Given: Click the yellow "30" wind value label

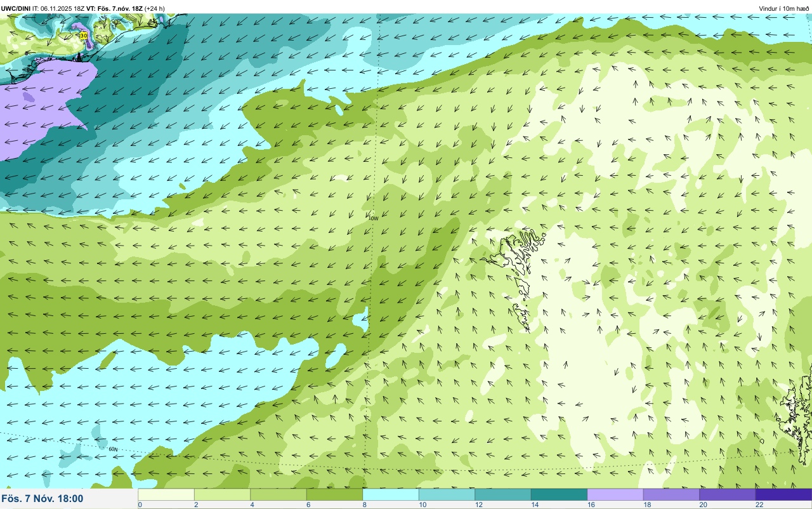Looking at the screenshot, I should point(84,36).
